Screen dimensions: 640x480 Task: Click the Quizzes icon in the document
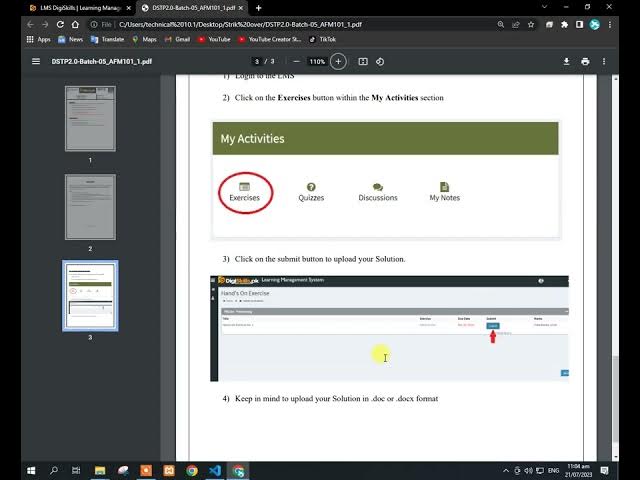[311, 192]
